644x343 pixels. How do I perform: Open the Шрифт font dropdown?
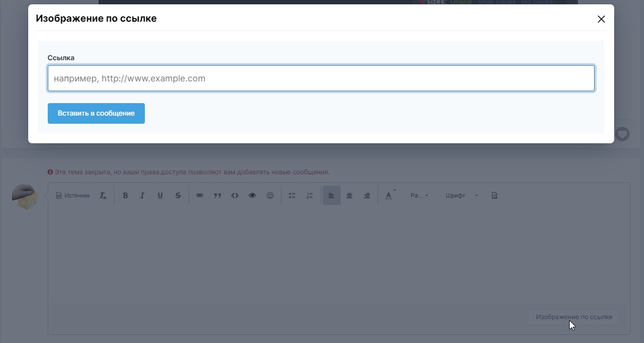tap(461, 195)
